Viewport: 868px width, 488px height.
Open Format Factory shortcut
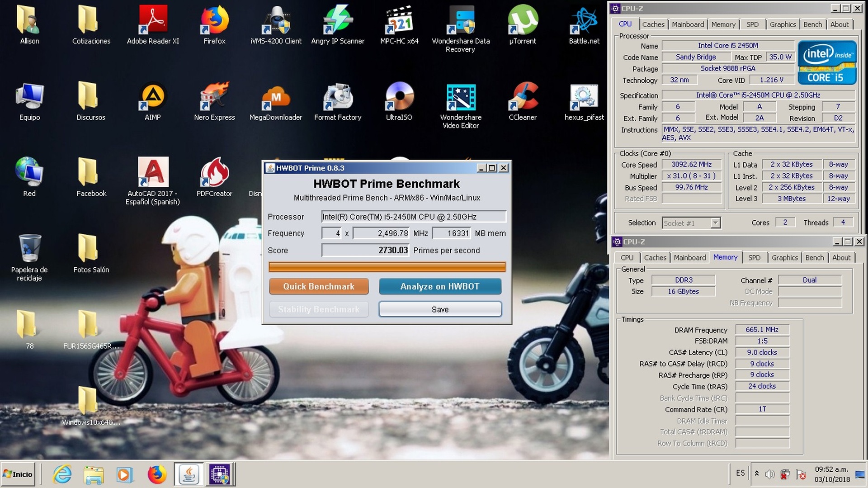coord(338,101)
